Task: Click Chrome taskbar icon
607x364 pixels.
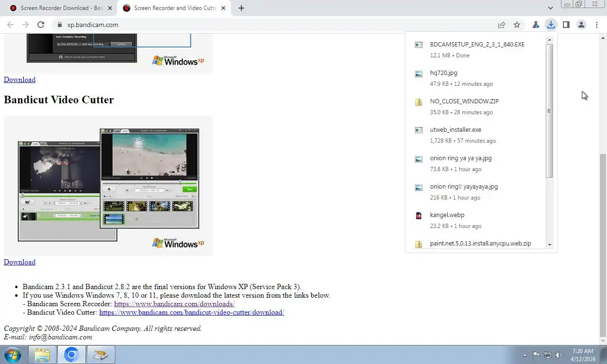Action: click(x=72, y=355)
